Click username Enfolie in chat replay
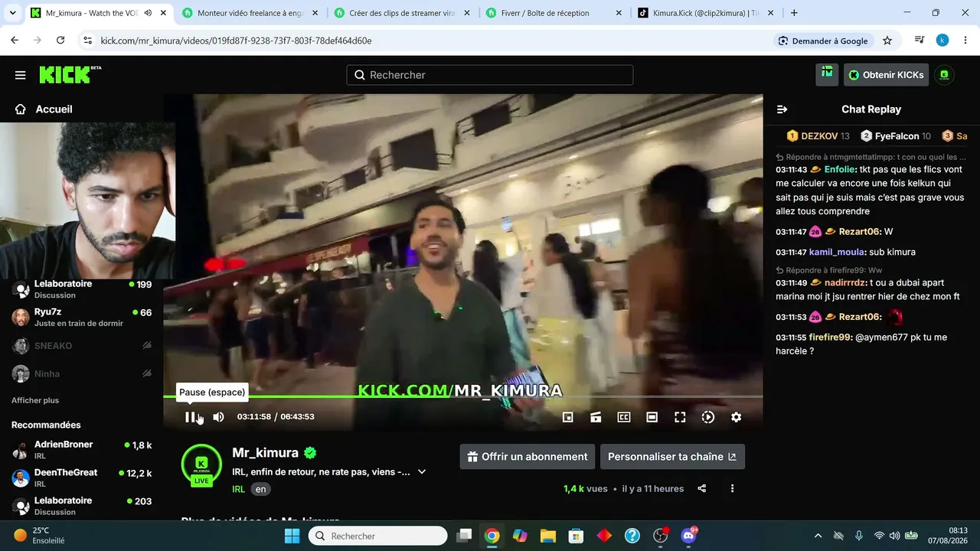The image size is (980, 551). click(840, 170)
